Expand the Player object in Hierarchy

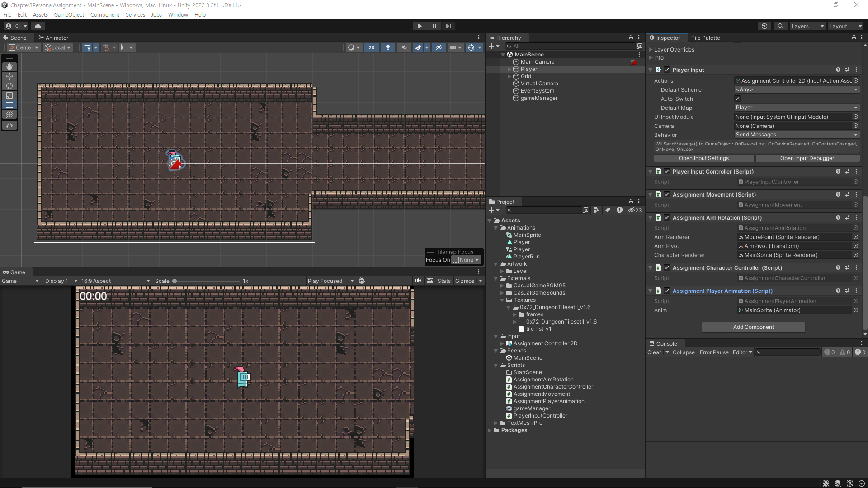tap(509, 70)
